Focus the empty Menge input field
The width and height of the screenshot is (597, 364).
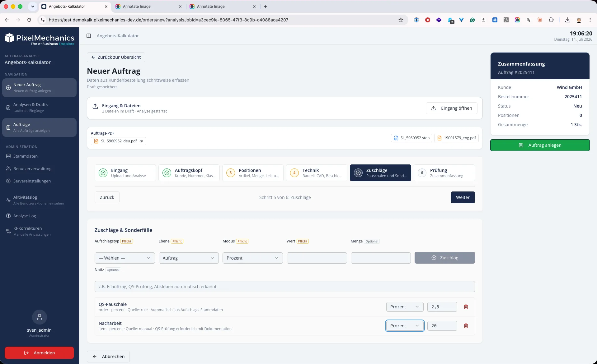[x=381, y=258]
